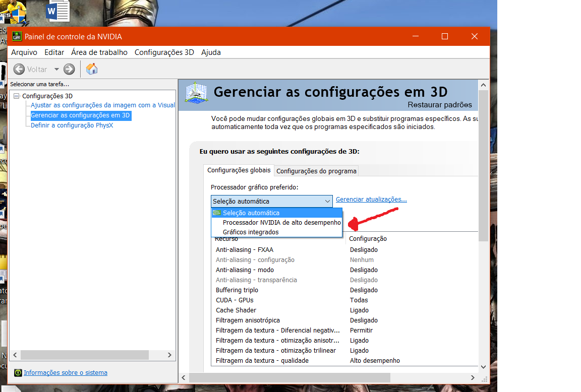
Task: Select the Buffering triplo setting row
Action: coord(344,290)
